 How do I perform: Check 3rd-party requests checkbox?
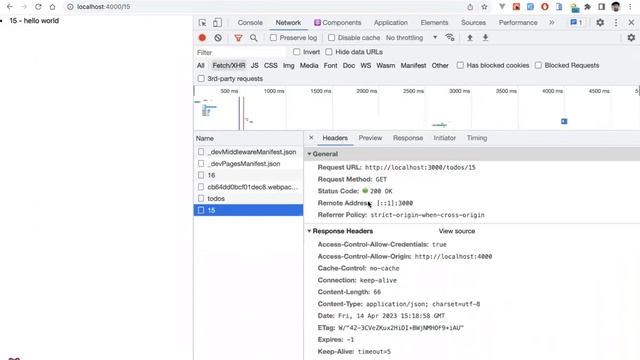pyautogui.click(x=201, y=78)
